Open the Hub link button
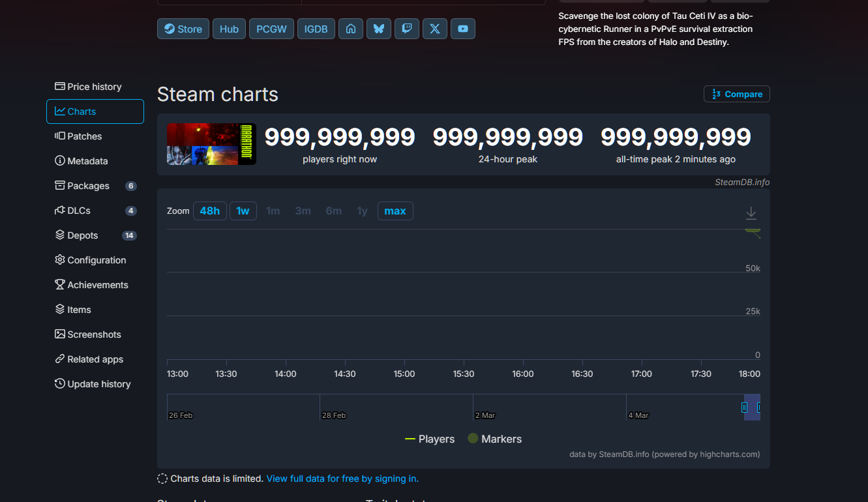Screen dimensions: 868x502 tap(230, 29)
